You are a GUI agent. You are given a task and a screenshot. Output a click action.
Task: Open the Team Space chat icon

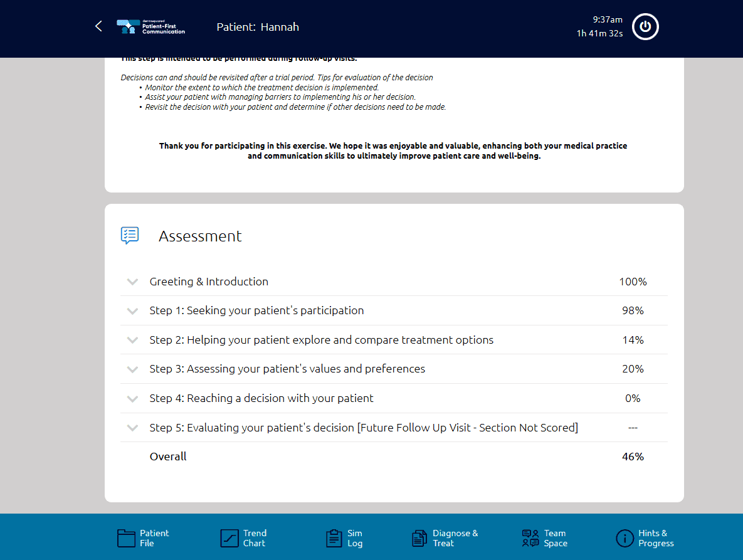(530, 538)
